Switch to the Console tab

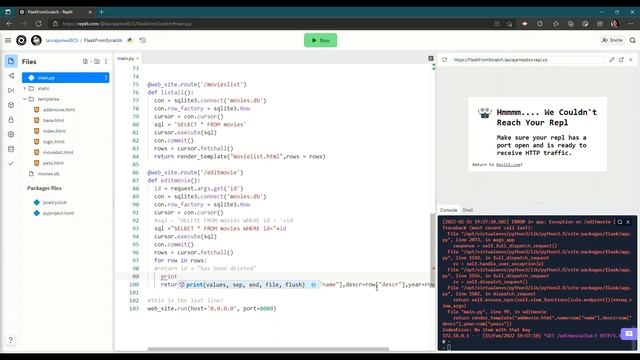[x=449, y=210]
